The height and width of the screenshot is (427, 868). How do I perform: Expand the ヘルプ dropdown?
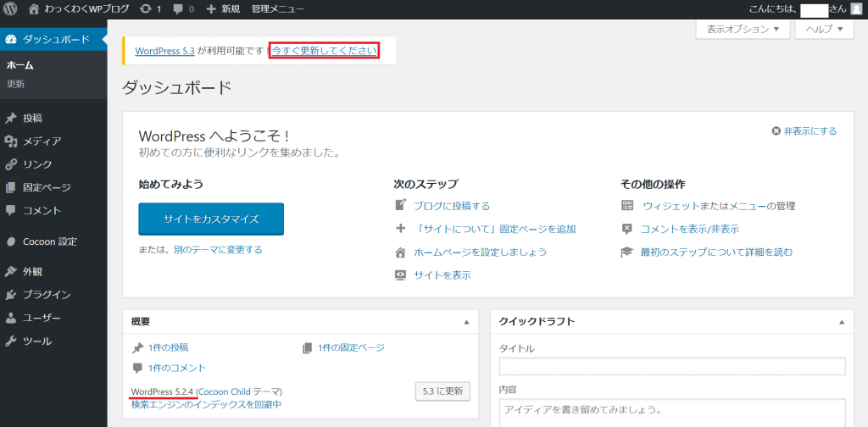tap(824, 29)
